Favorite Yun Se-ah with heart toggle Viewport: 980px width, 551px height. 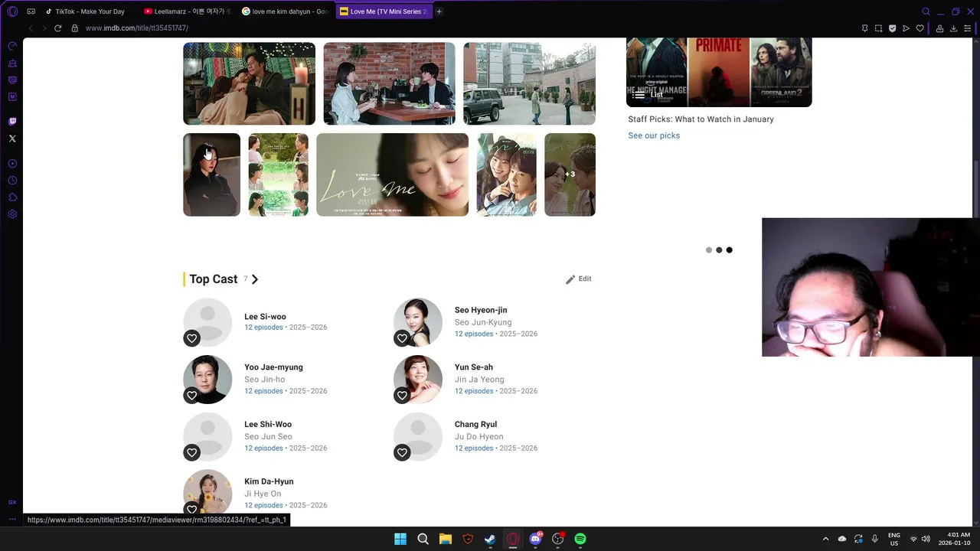pyautogui.click(x=402, y=396)
